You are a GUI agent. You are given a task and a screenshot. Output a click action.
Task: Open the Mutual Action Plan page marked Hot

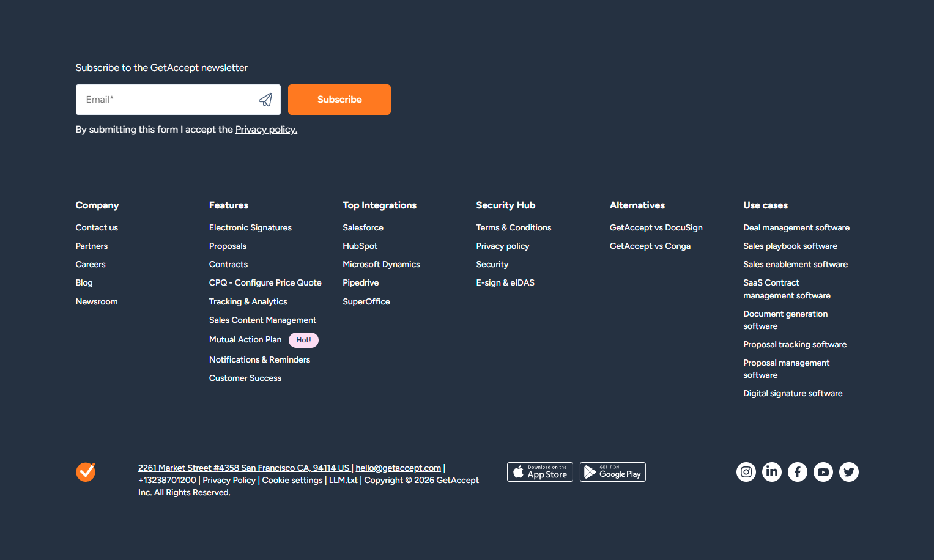pyautogui.click(x=245, y=339)
